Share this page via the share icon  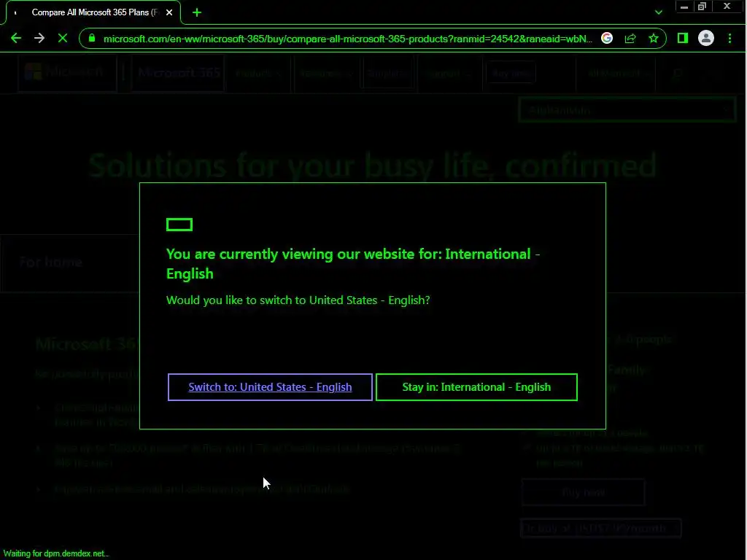630,38
